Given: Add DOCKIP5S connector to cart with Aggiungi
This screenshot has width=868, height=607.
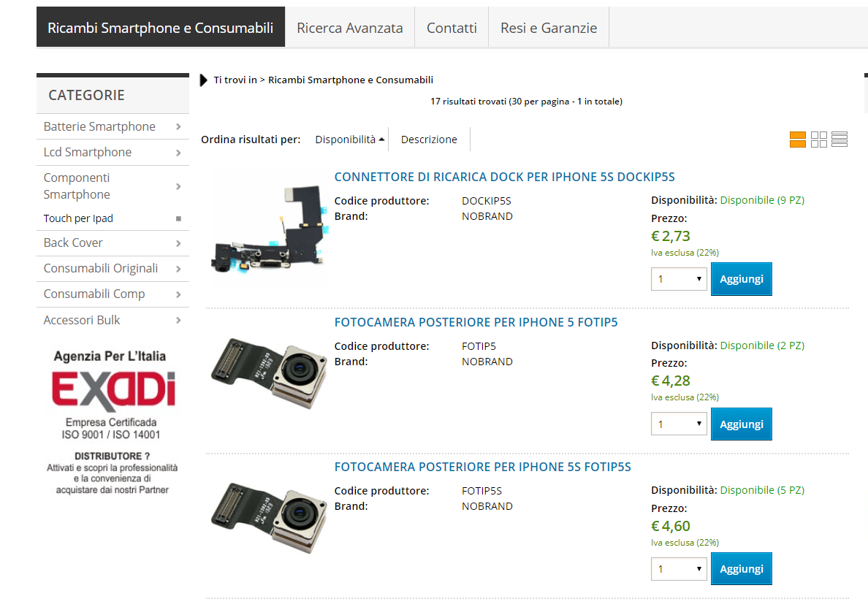Looking at the screenshot, I should 741,279.
